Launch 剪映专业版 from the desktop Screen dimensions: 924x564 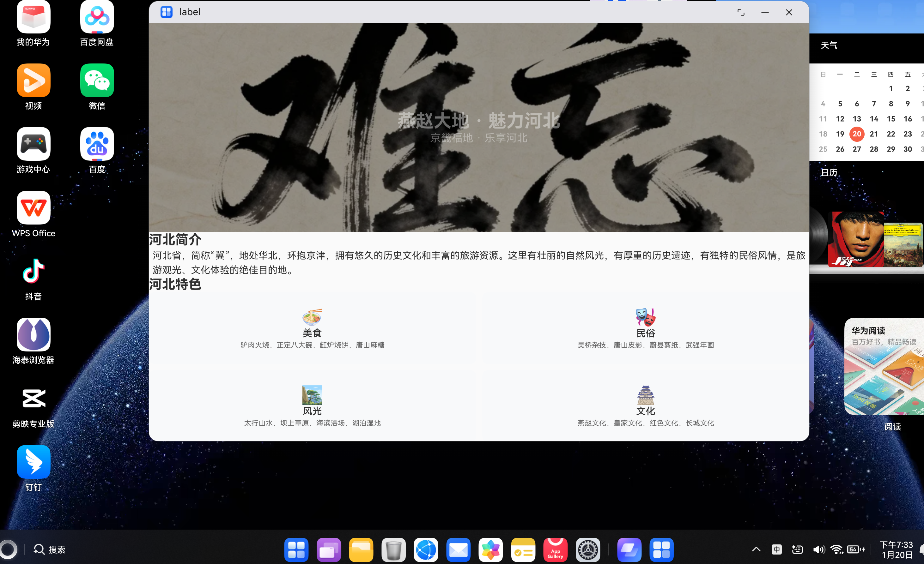pyautogui.click(x=33, y=398)
